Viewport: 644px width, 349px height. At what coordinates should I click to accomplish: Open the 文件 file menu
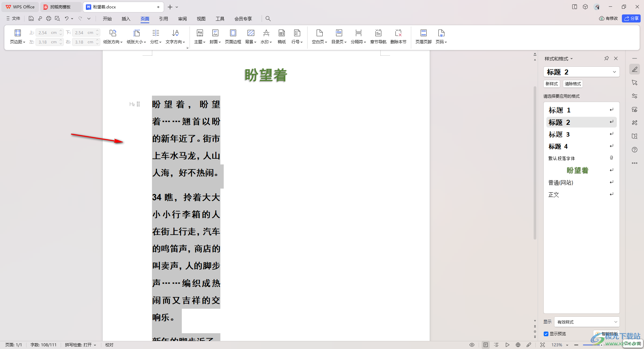[x=13, y=18]
